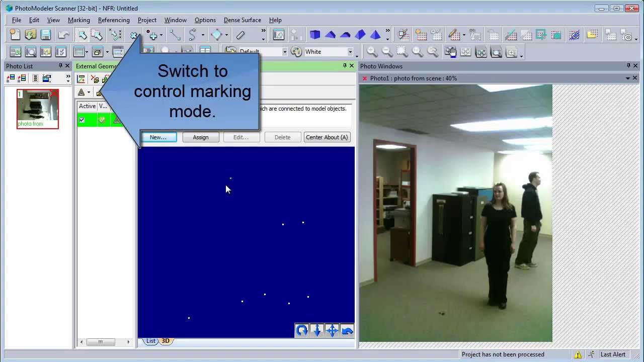Create a new project via toolbar icon
644x362 pixels.
coord(15,35)
